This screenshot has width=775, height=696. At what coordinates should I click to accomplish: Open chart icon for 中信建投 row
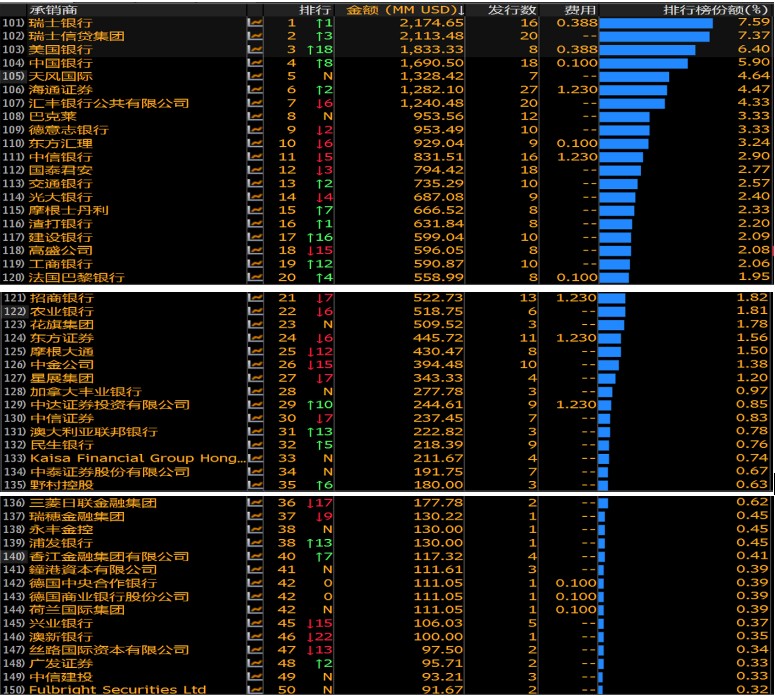255,677
